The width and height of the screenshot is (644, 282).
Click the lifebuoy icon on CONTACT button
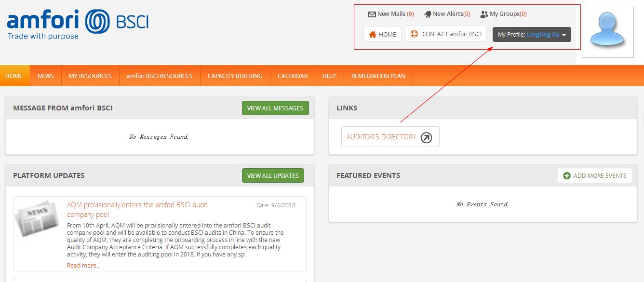pyautogui.click(x=415, y=34)
